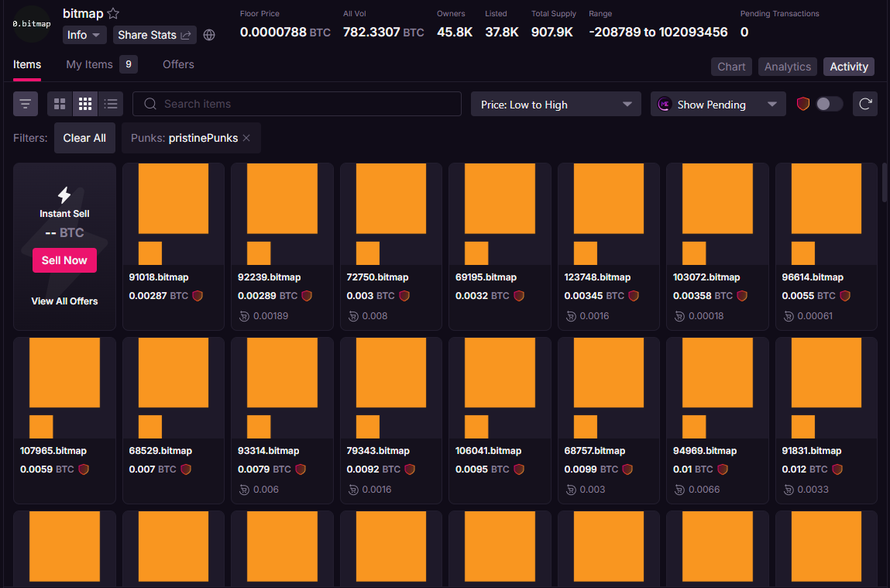Open 91018.bitmap item title
The height and width of the screenshot is (588, 890).
[x=158, y=277]
